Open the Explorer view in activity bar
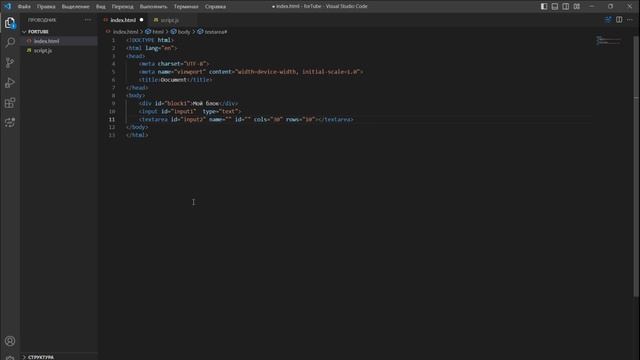640x360 pixels. (10, 23)
